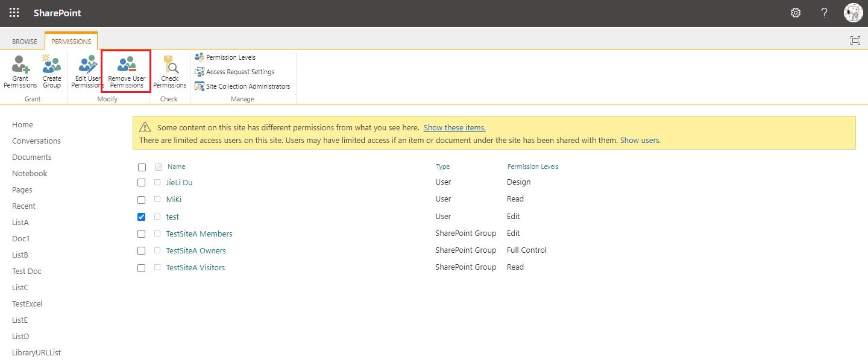Image resolution: width=868 pixels, height=362 pixels.
Task: Open the Settings gear icon
Action: point(796,13)
